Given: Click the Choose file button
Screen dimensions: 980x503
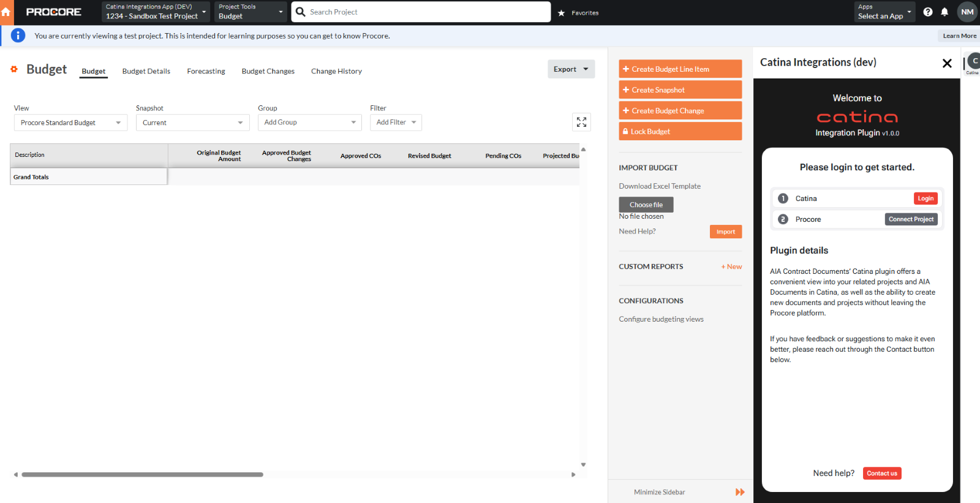Looking at the screenshot, I should (x=646, y=205).
